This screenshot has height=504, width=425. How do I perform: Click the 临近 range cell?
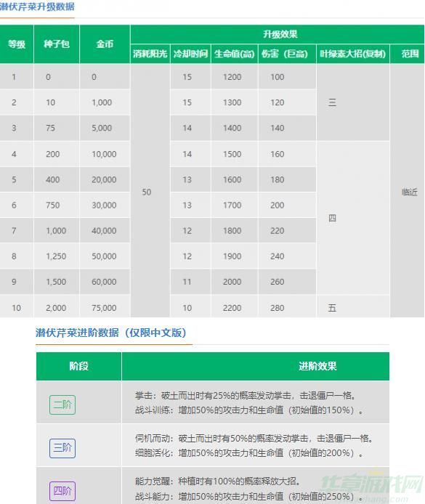click(x=409, y=192)
